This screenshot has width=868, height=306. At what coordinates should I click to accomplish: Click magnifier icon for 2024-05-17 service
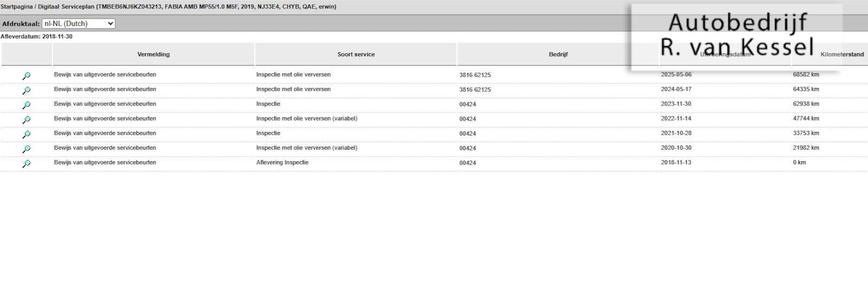[x=26, y=90]
